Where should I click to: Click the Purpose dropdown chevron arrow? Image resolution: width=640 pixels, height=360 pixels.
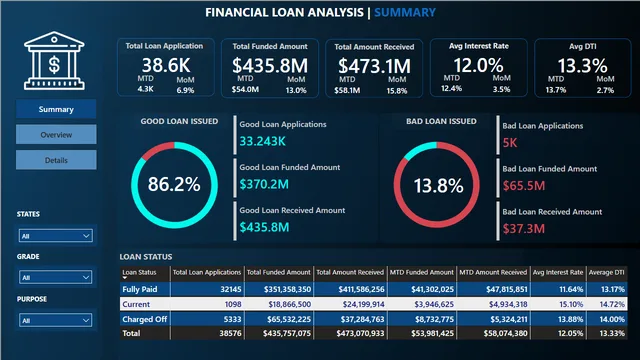pos(86,320)
